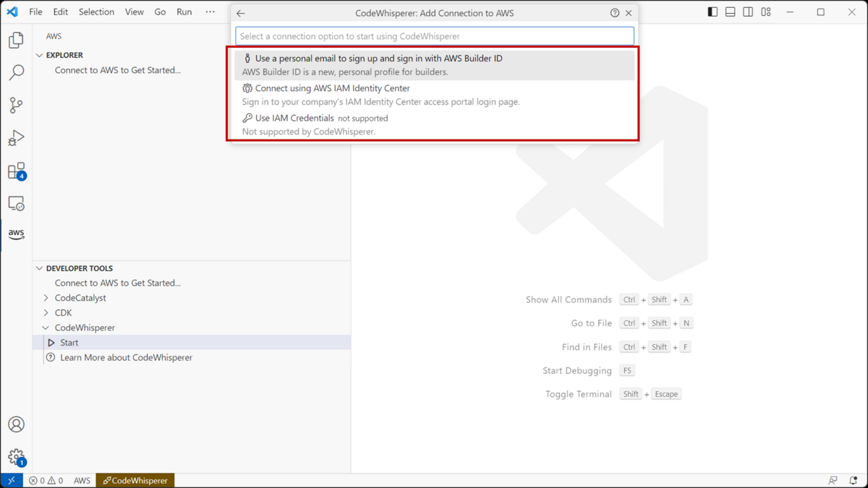Choose the AWS Builder ID sign-in option
Viewport: 868px width, 488px height.
click(x=435, y=65)
